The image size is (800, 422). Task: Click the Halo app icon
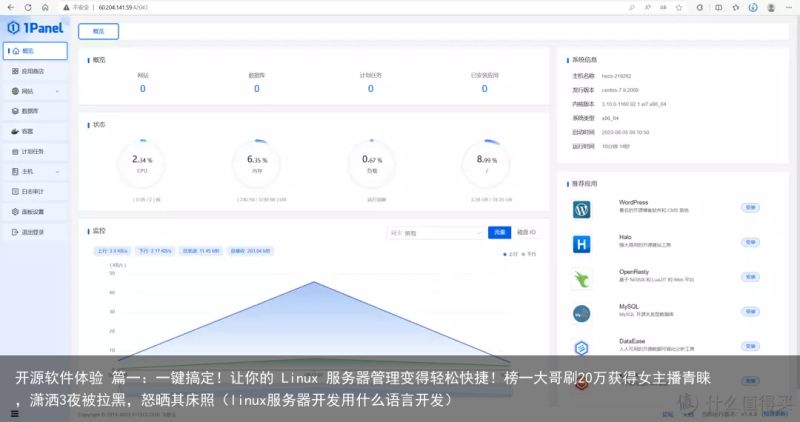[x=582, y=244]
